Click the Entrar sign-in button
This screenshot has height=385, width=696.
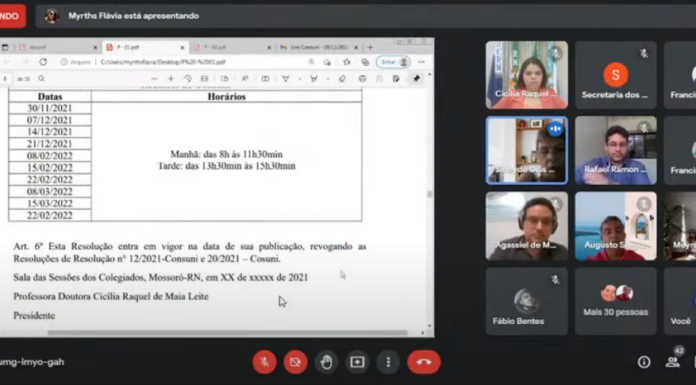coord(393,62)
